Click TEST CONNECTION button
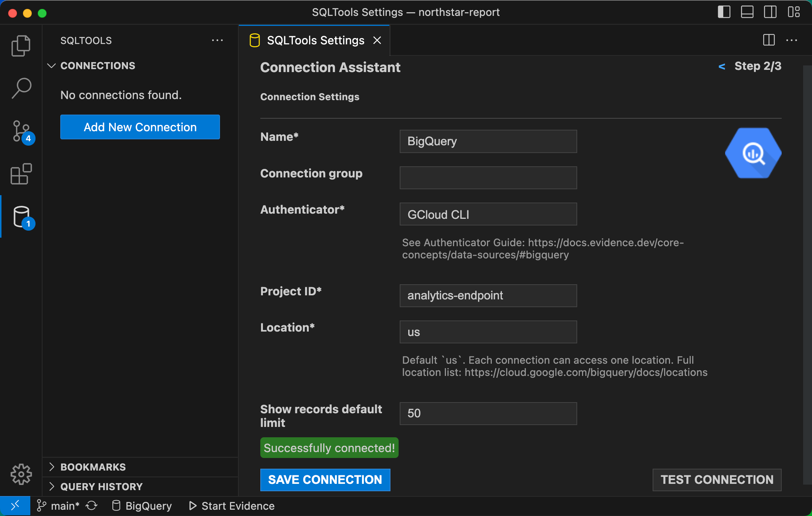The image size is (812, 516). [717, 480]
